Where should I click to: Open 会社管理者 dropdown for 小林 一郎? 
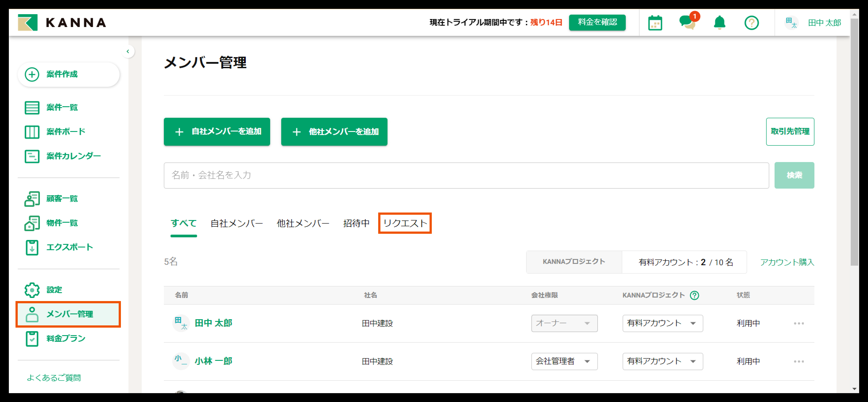click(564, 361)
